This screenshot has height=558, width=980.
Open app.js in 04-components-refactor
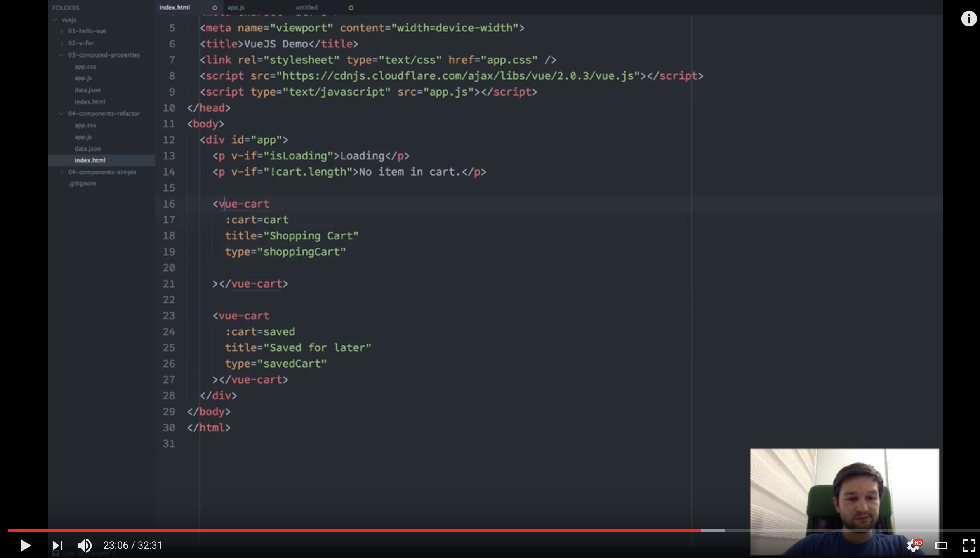click(83, 137)
